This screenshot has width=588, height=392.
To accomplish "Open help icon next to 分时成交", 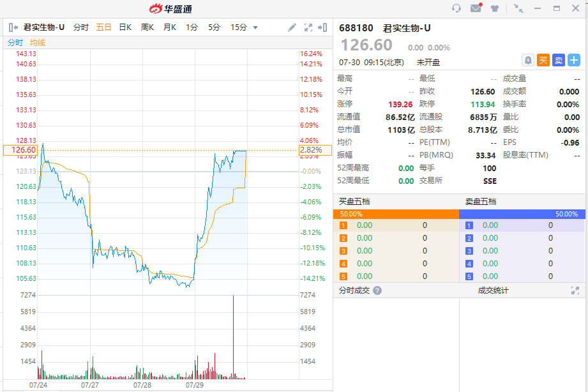I will pos(377,290).
